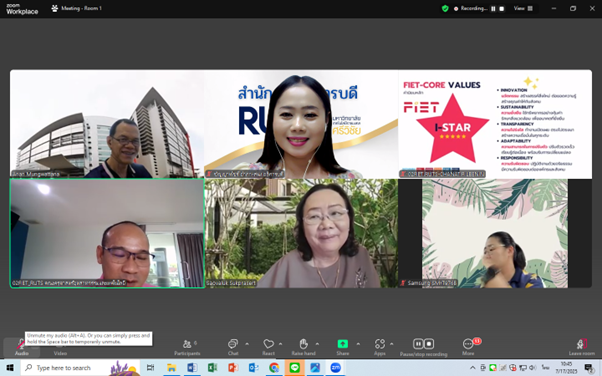Image resolution: width=602 pixels, height=376 pixels.
Task: Unmute the microphone using the Audio button
Action: [21, 347]
